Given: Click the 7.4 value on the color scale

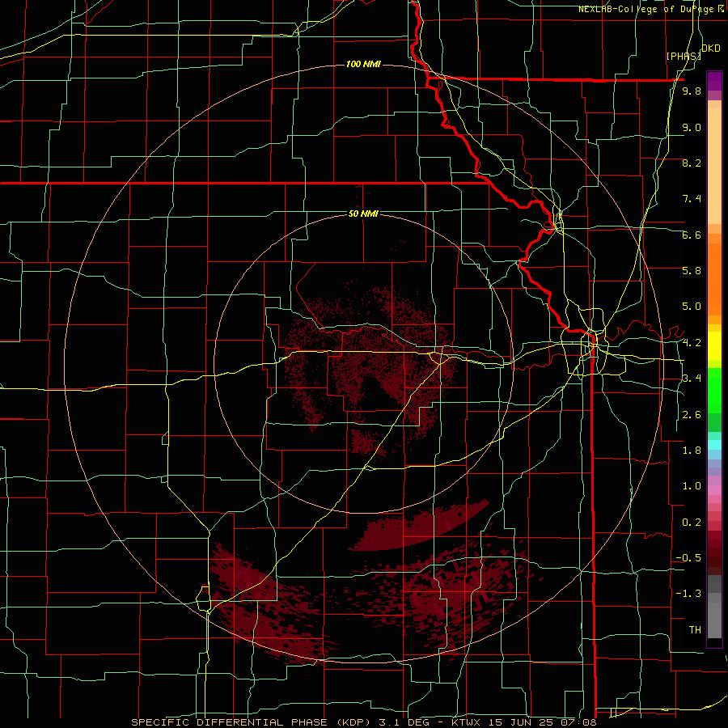Looking at the screenshot, I should click(692, 199).
